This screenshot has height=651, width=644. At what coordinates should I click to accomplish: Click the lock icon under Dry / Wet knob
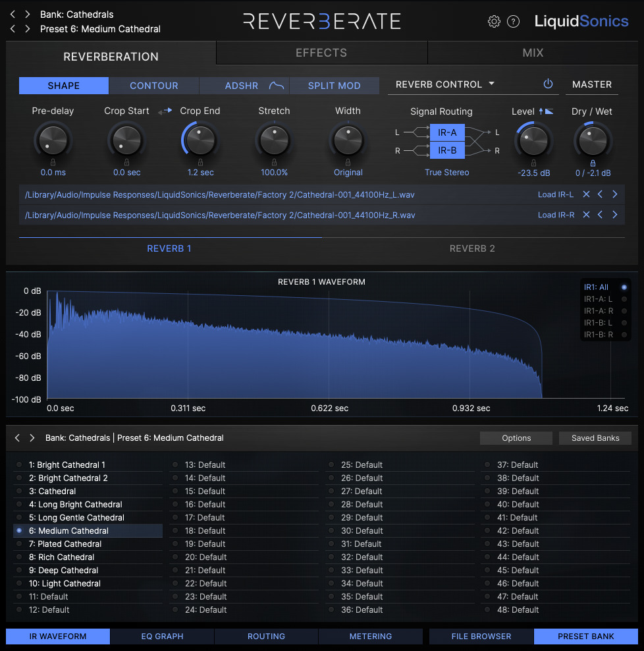pyautogui.click(x=593, y=163)
